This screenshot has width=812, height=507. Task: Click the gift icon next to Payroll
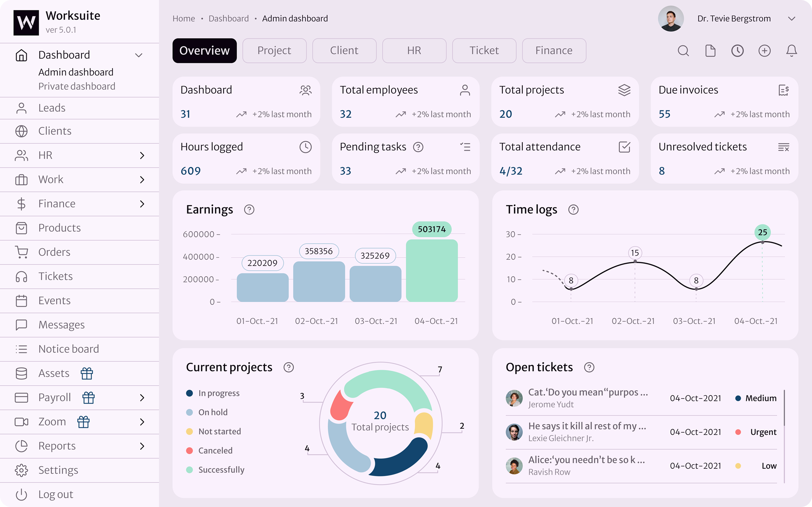[89, 398]
